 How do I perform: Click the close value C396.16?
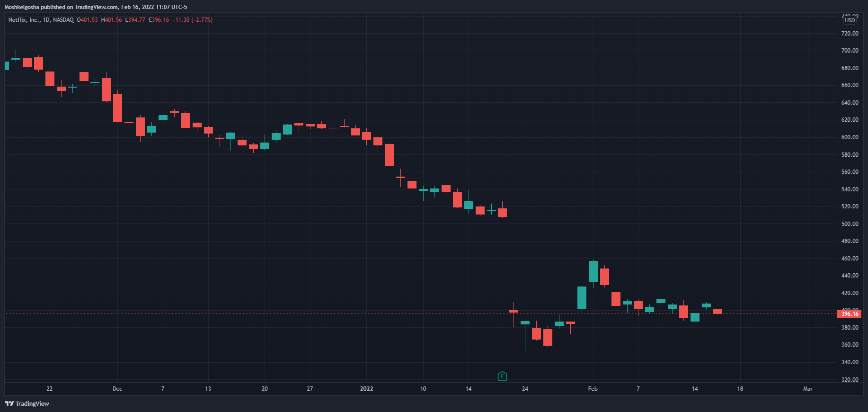(159, 20)
